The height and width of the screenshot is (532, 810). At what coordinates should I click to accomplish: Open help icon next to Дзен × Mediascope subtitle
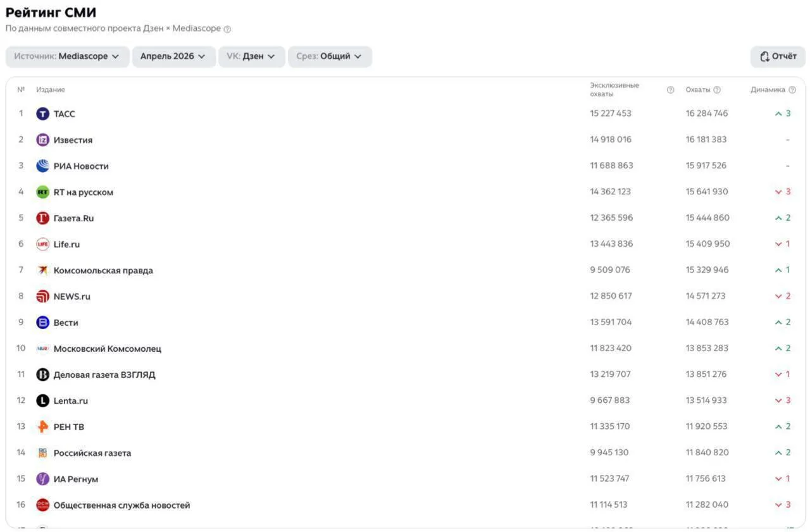click(227, 29)
